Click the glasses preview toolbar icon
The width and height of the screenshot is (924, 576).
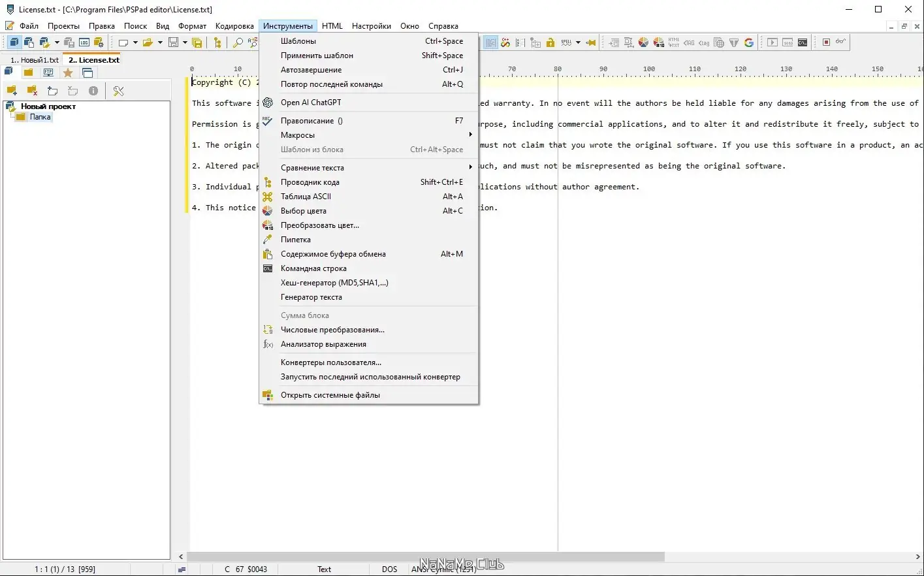(841, 42)
